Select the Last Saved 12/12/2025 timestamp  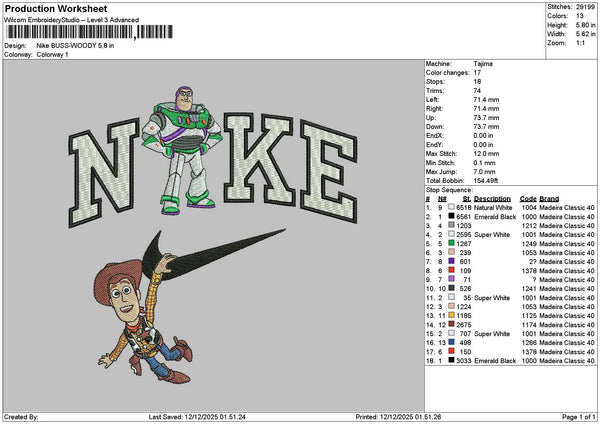197,417
